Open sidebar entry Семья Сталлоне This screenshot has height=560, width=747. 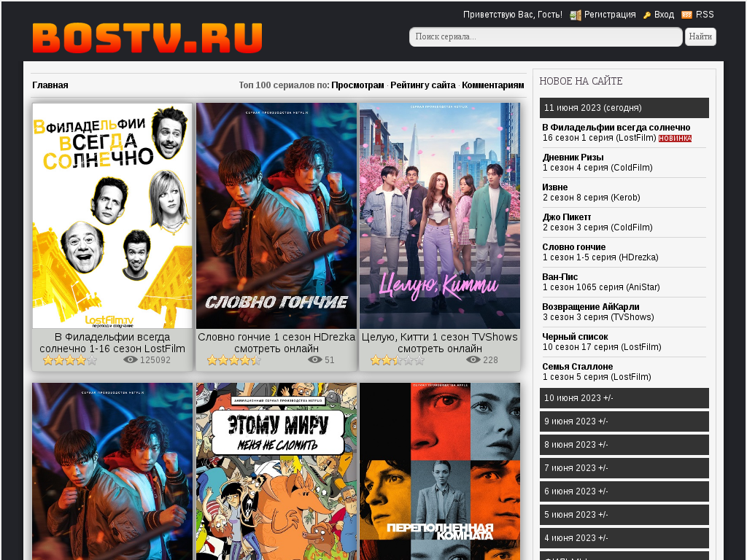pos(578,367)
